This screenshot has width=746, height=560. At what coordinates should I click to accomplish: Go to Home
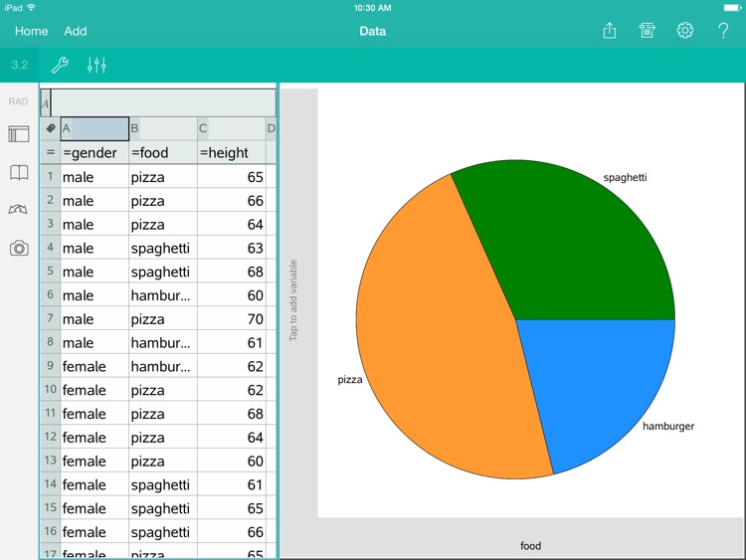click(32, 31)
